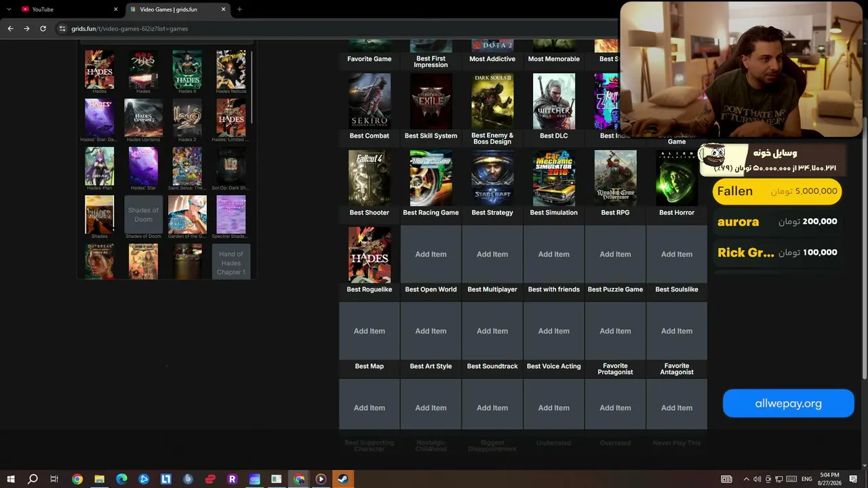The width and height of the screenshot is (868, 488).
Task: Add an item for Best Multiplayer
Action: click(492, 254)
